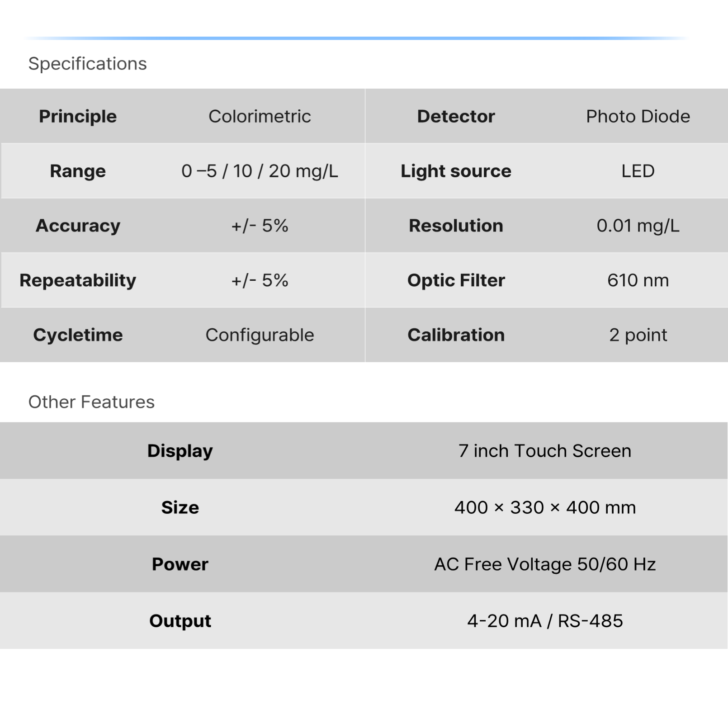Select the Detector label
The width and height of the screenshot is (728, 728).
click(456, 116)
